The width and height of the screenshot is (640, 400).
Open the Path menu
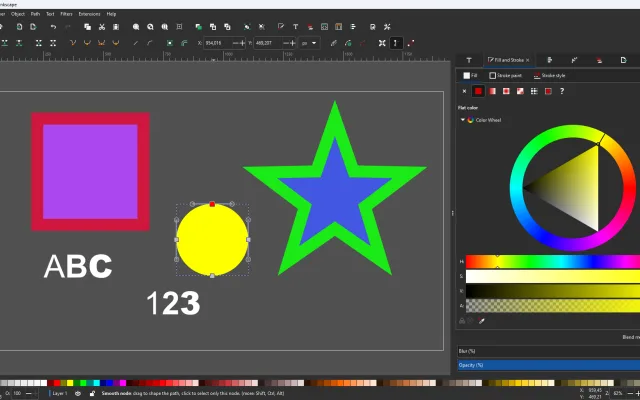point(36,14)
